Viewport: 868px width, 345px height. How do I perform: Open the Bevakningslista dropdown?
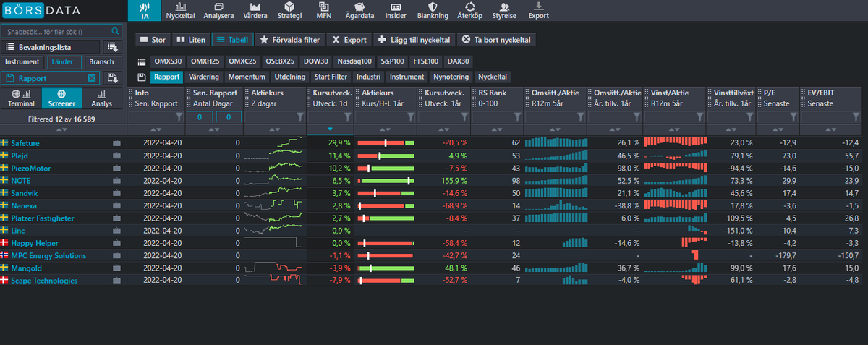point(51,47)
